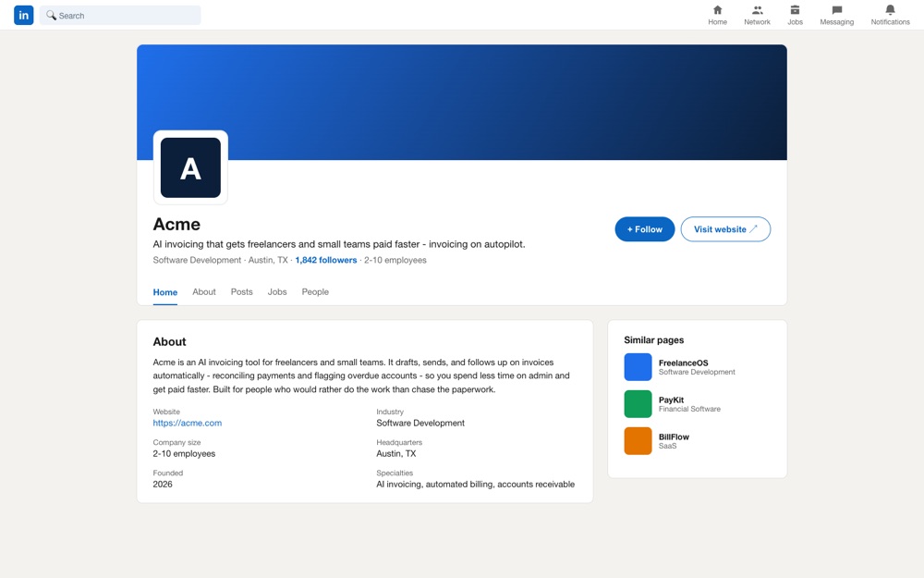Click the Acme company name heading
The width and height of the screenshot is (924, 578).
[176, 224]
